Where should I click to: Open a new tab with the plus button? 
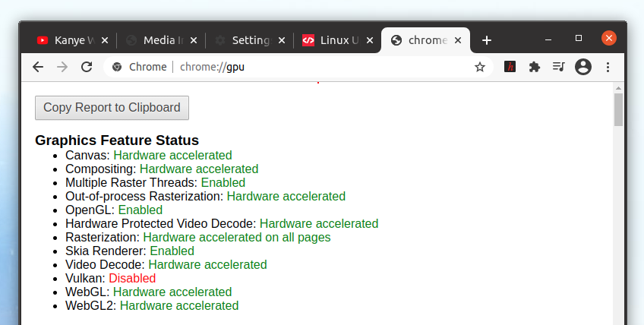click(x=487, y=40)
